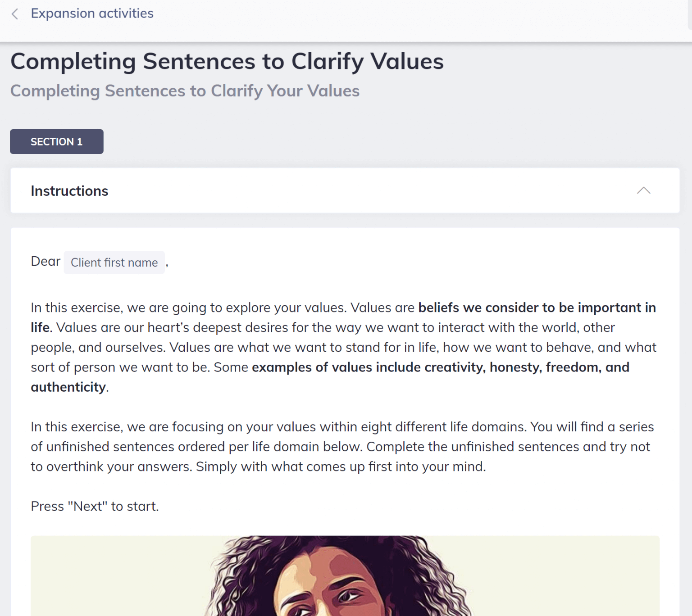Click the page scrollbar at right edge
Image resolution: width=692 pixels, height=616 pixels.
click(x=689, y=14)
